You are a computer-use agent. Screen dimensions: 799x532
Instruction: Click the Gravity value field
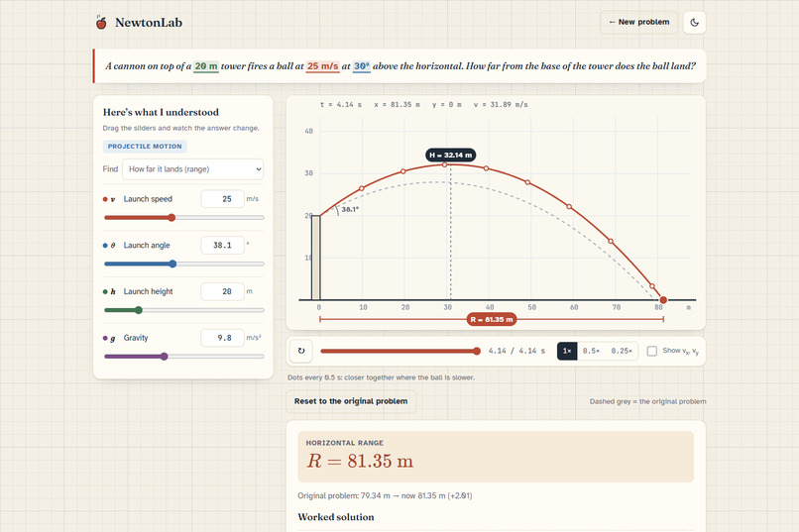coord(223,338)
